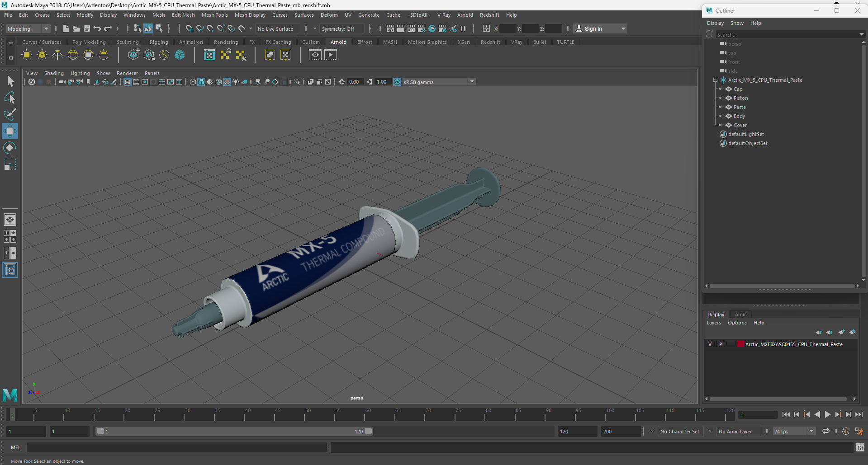Click the MEL command line input
The width and height of the screenshot is (868, 465).
[x=176, y=447]
